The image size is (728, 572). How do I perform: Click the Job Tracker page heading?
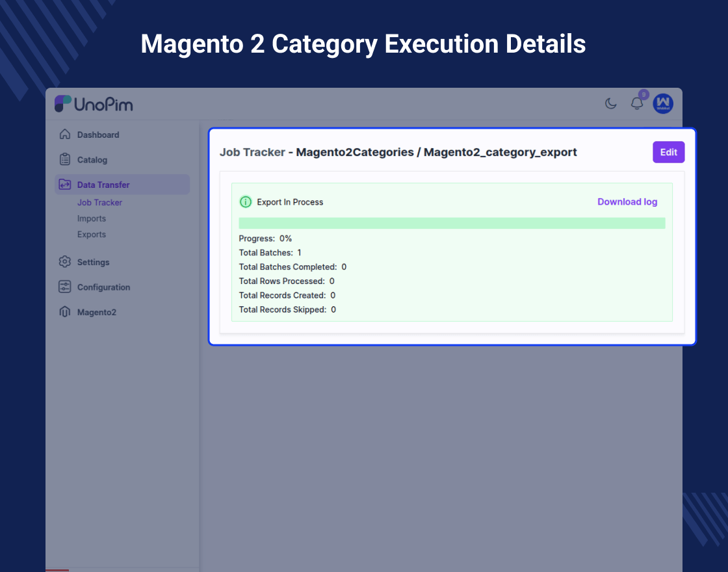398,152
